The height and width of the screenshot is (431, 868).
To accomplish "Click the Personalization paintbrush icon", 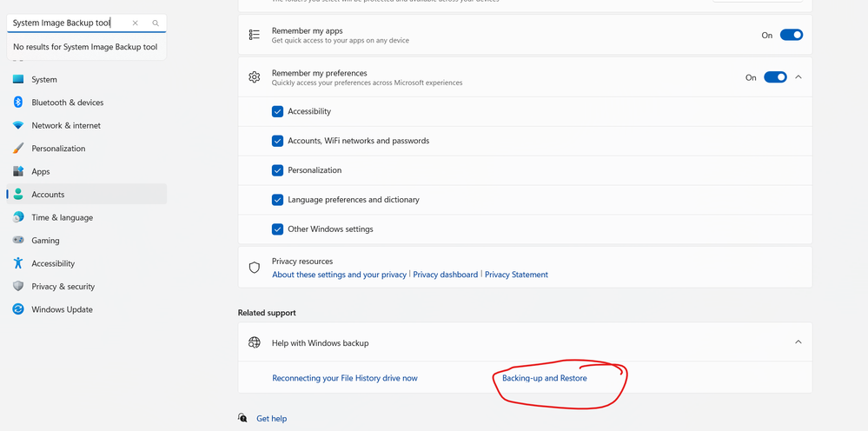I will 18,149.
